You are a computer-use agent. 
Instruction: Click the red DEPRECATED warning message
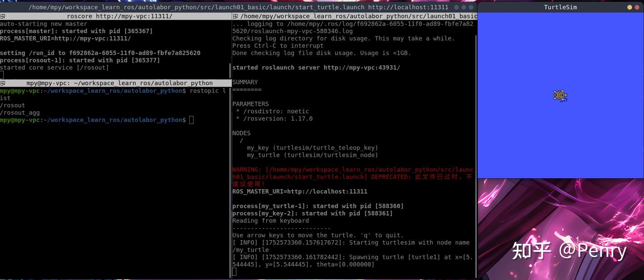click(352, 176)
